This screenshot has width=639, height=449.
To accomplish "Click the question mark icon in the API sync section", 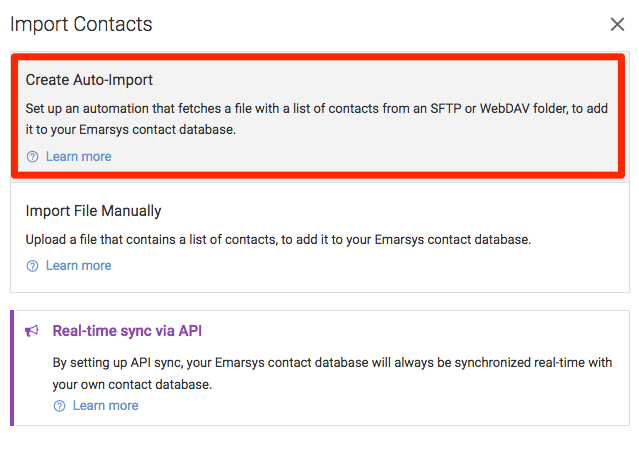I will [x=59, y=406].
